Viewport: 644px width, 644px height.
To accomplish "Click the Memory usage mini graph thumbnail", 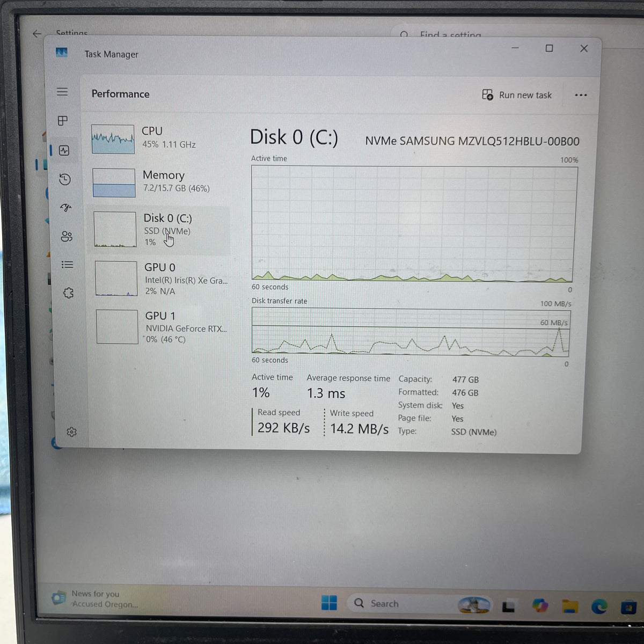I will pyautogui.click(x=114, y=183).
